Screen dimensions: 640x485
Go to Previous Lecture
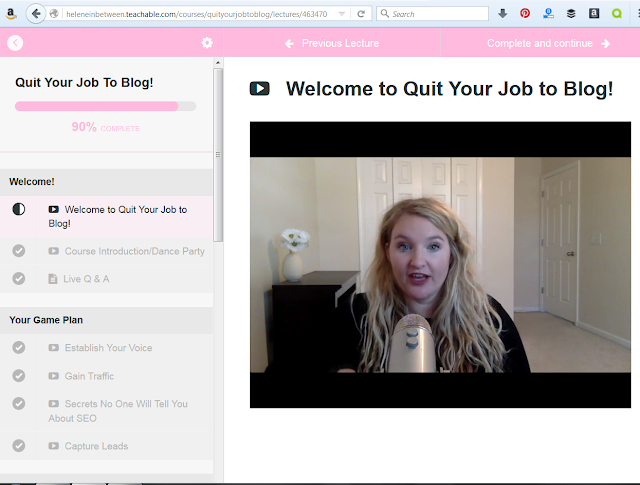click(x=332, y=43)
